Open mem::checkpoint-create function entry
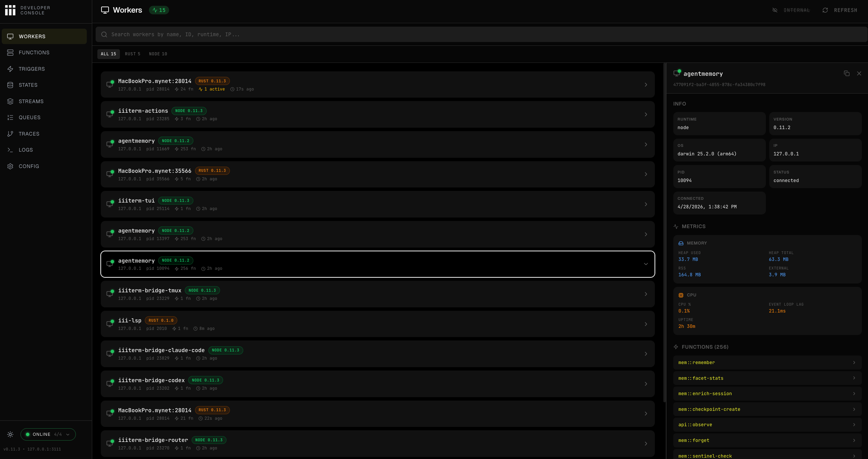The image size is (868, 459). 767,409
